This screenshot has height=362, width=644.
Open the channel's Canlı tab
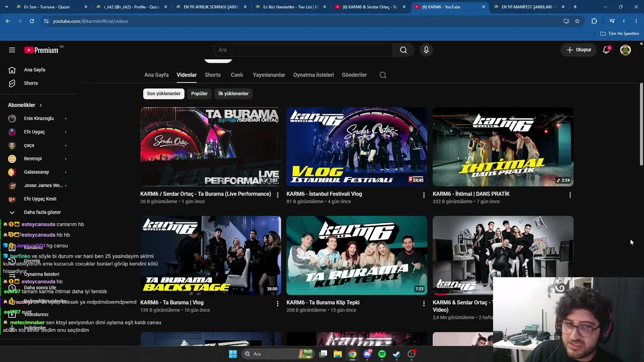[237, 75]
